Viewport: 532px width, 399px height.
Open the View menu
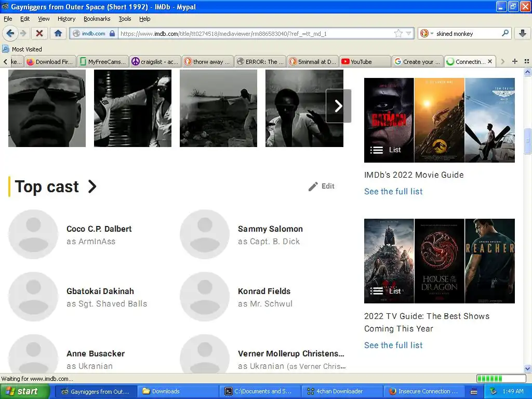(44, 19)
